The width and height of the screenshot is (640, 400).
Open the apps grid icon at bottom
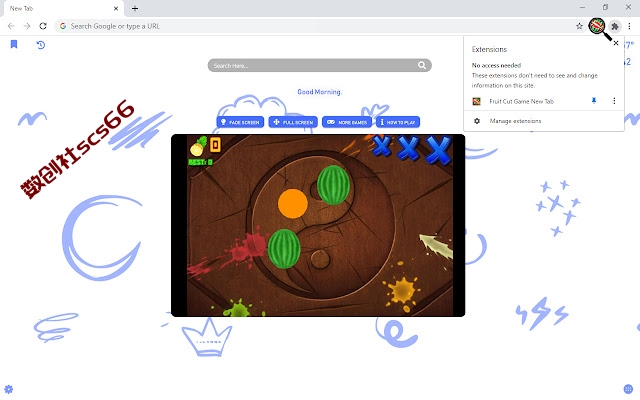click(x=628, y=389)
